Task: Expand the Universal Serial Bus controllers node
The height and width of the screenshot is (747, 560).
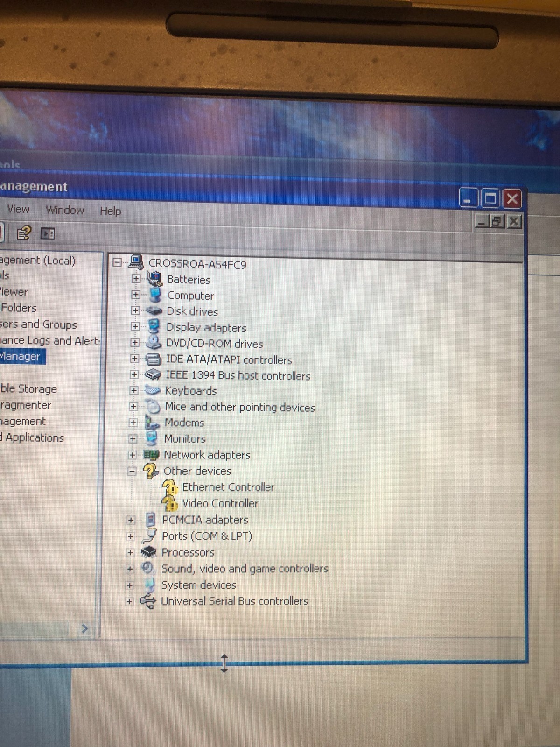Action: point(129,601)
